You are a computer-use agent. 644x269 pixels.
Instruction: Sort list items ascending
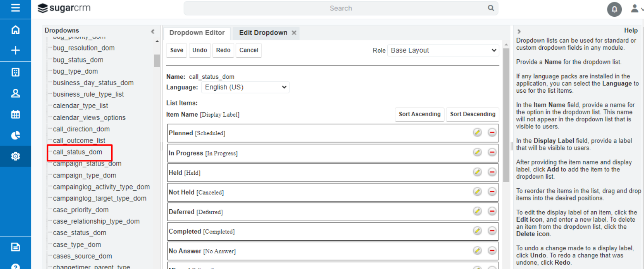[x=420, y=114]
